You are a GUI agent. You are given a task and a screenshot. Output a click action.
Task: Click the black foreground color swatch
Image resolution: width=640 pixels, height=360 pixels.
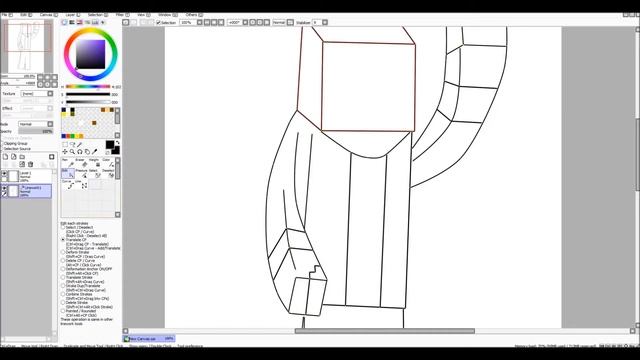pyautogui.click(x=110, y=144)
